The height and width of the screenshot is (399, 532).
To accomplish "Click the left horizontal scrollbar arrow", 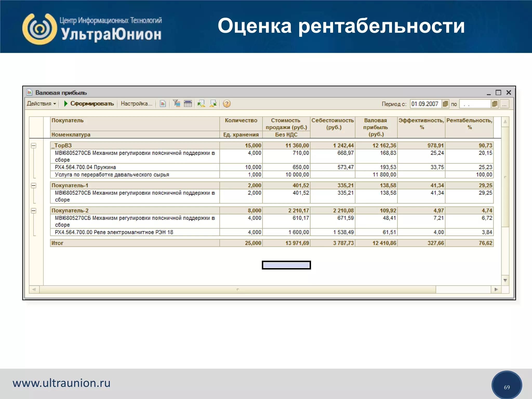I will pos(34,289).
